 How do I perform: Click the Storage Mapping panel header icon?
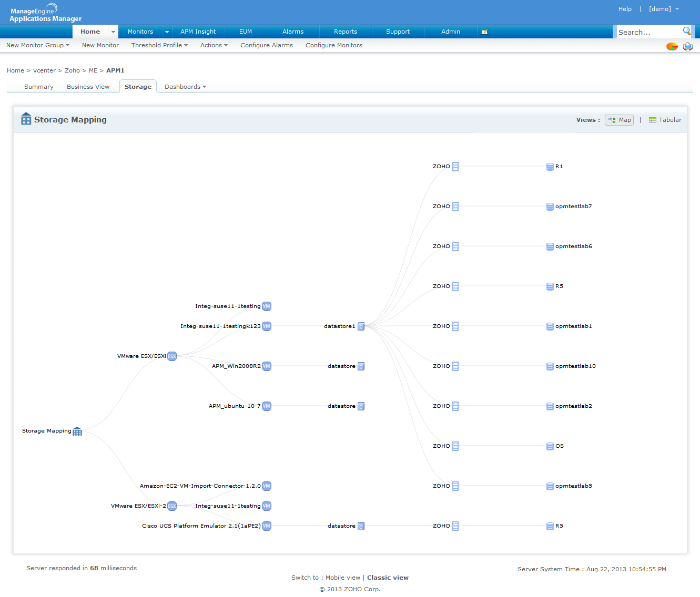(x=26, y=119)
